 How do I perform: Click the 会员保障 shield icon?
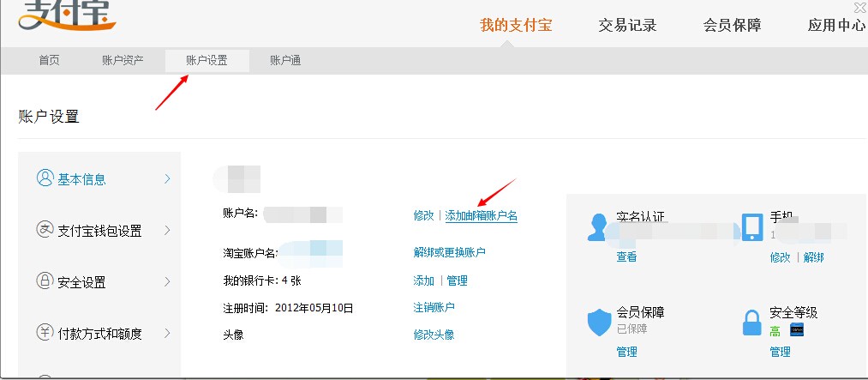(599, 323)
